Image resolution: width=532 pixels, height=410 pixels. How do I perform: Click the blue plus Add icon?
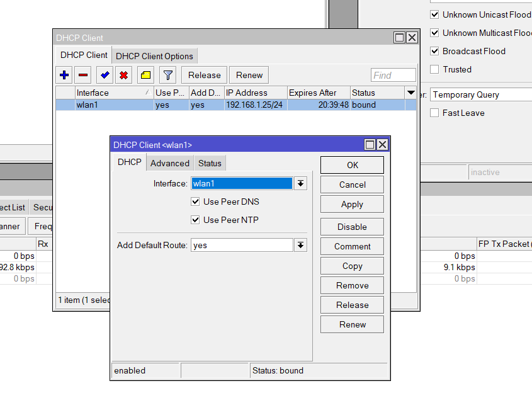click(64, 75)
